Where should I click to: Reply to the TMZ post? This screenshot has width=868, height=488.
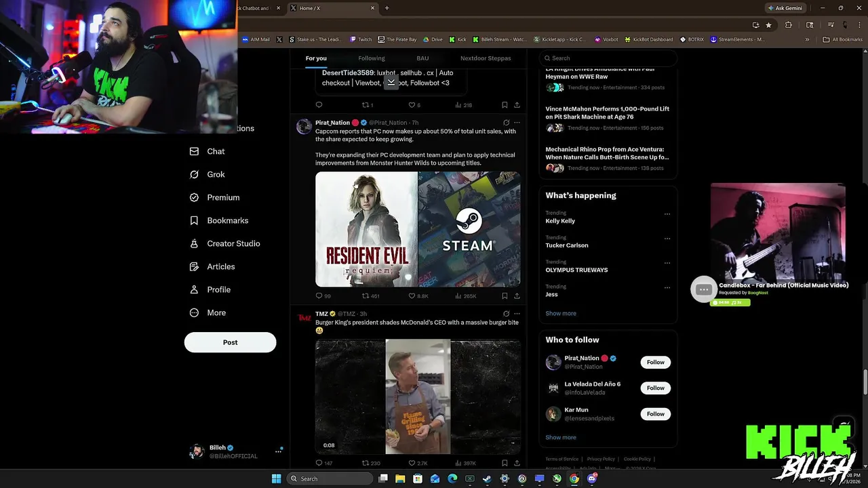click(323, 464)
